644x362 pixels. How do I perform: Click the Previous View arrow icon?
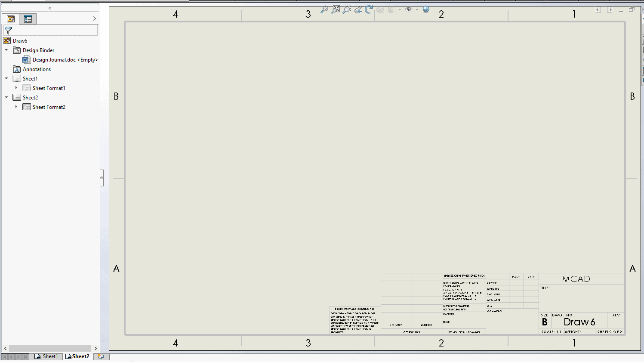pyautogui.click(x=357, y=9)
